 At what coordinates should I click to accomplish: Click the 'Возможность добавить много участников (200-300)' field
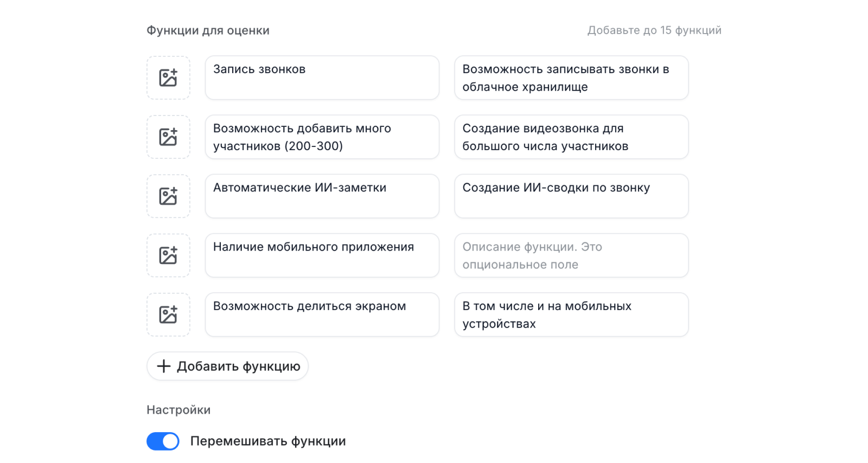point(322,137)
